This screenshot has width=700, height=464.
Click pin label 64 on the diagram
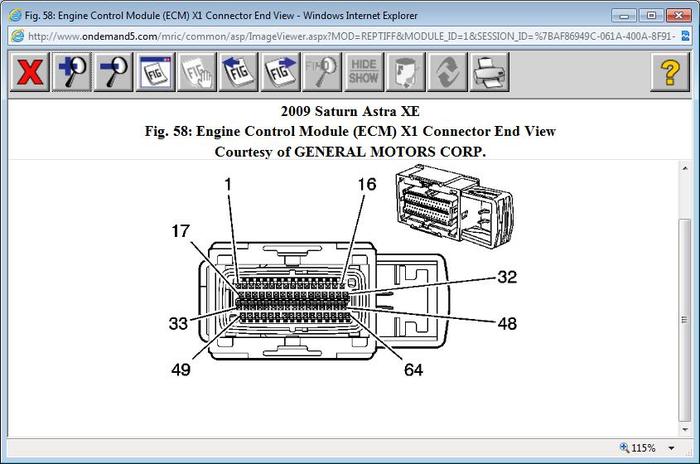413,370
